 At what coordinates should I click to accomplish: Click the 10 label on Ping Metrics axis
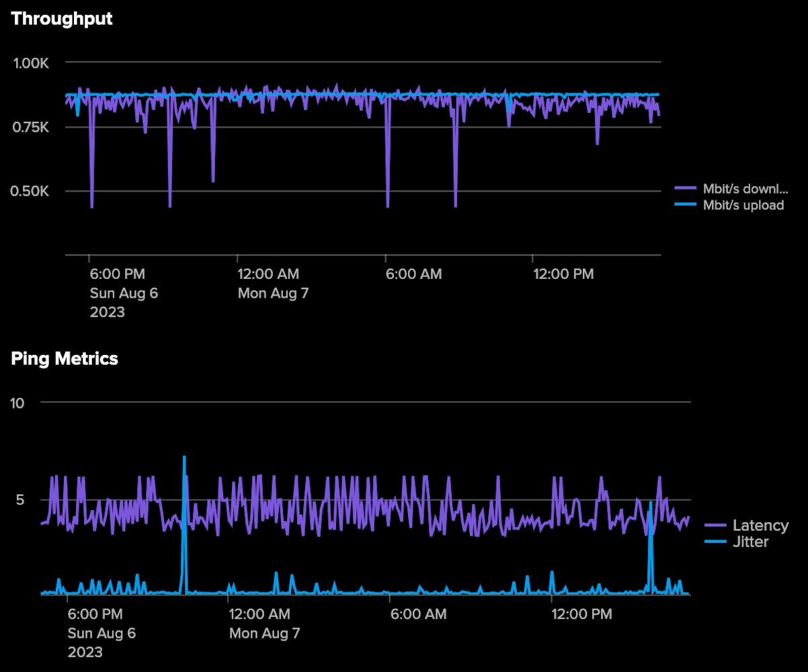coord(17,403)
